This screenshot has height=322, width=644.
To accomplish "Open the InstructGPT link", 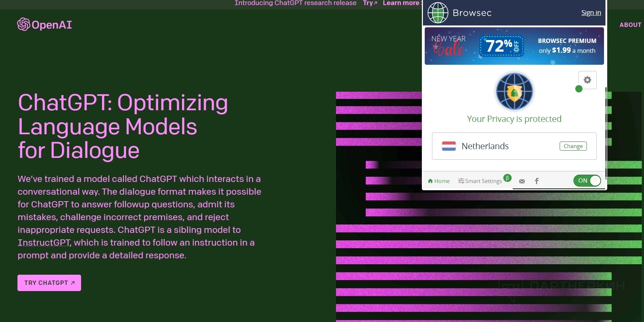I will pyautogui.click(x=44, y=243).
